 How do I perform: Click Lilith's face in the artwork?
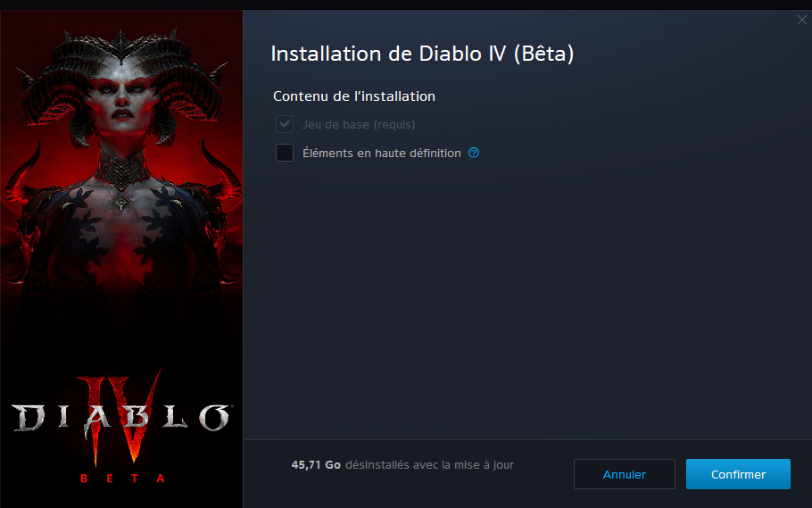click(122, 99)
